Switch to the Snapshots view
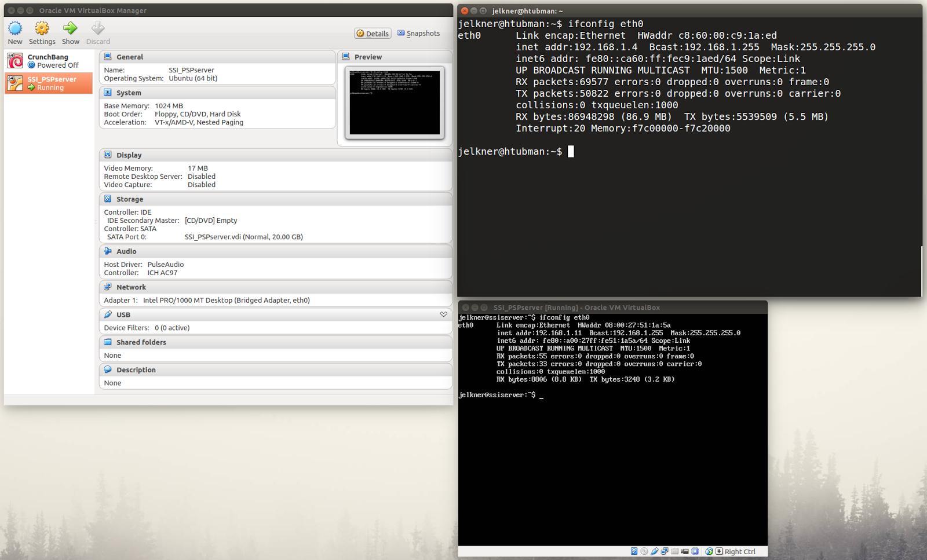 point(418,34)
